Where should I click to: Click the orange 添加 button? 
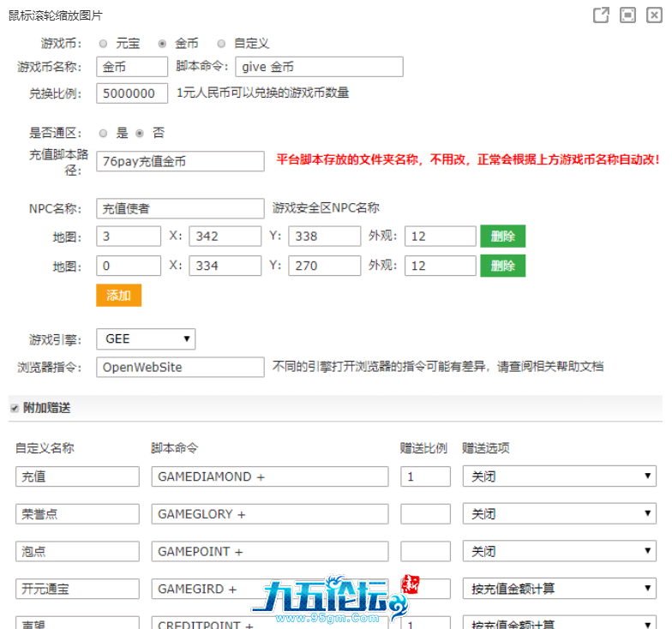click(x=118, y=296)
